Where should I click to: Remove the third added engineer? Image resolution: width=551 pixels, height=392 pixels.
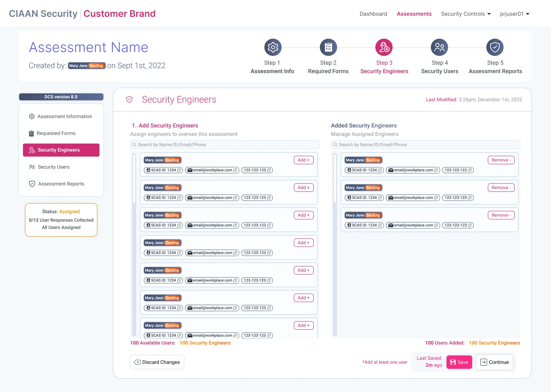pos(501,215)
